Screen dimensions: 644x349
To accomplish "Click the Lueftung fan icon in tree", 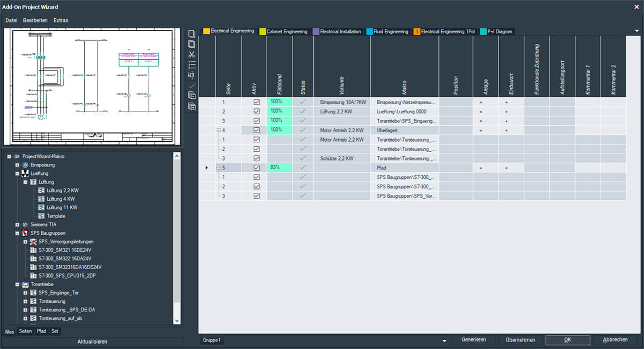I will coord(25,173).
